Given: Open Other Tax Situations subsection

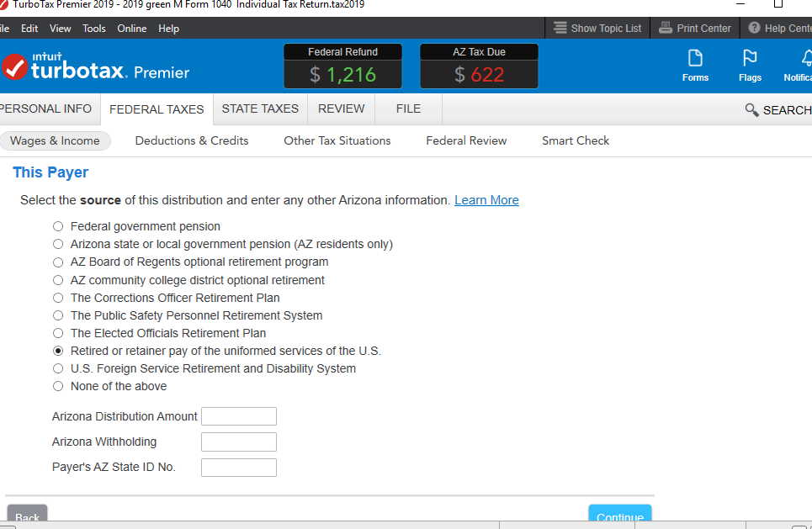Looking at the screenshot, I should (x=337, y=140).
